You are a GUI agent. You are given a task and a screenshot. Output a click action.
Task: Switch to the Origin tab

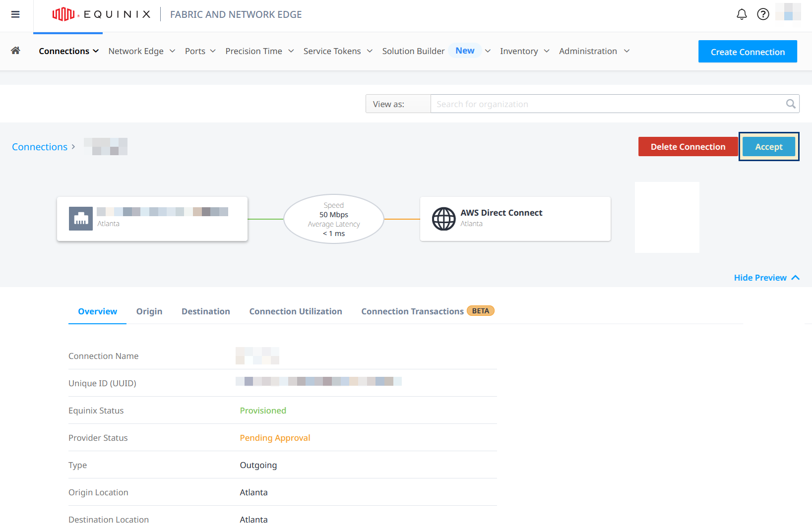click(x=149, y=311)
